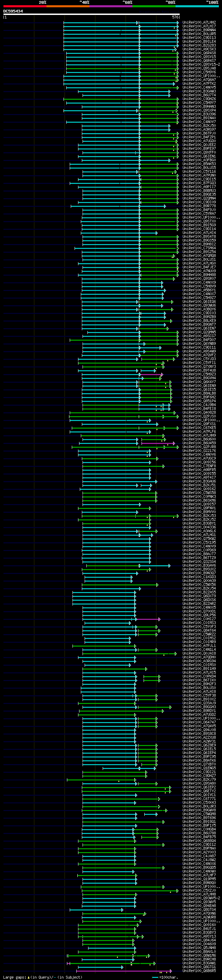This screenshot has height=980, width=222.
Task: Select the UniRef100_B2KJ50 label
Action: click(x=199, y=125)
